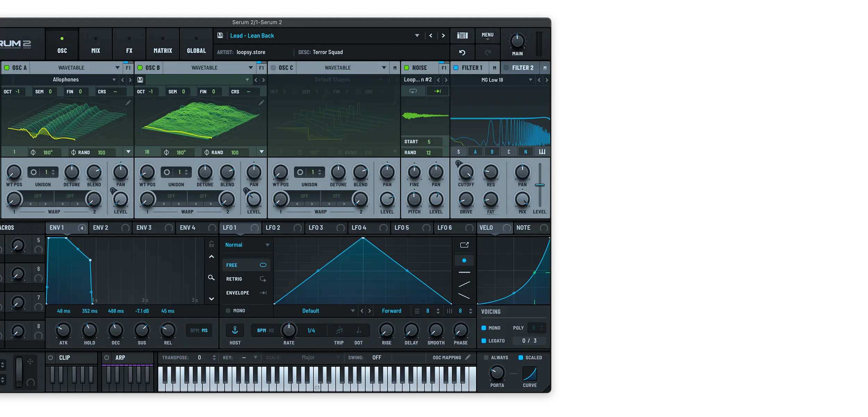The width and height of the screenshot is (868, 417).
Task: Switch to the MATRIX tab
Action: [163, 44]
